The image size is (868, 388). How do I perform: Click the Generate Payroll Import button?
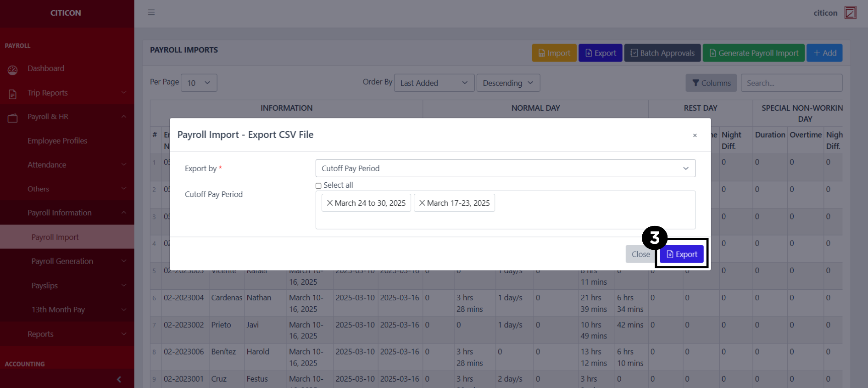pos(754,53)
